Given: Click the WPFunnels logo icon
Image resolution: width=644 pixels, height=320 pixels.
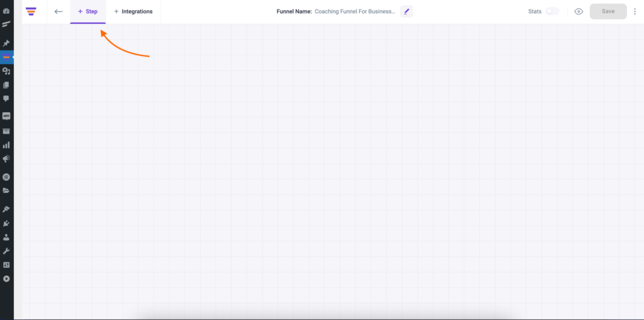Looking at the screenshot, I should pyautogui.click(x=31, y=11).
